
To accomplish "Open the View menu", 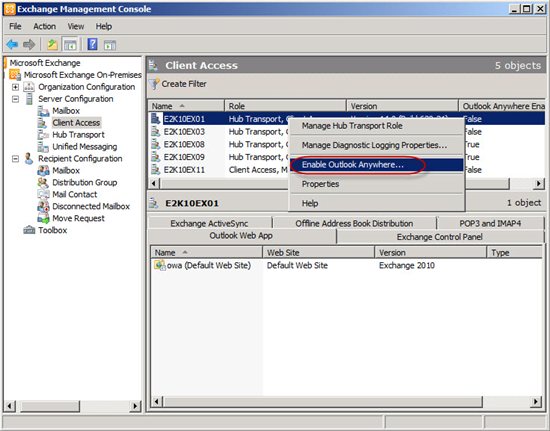I will (76, 26).
